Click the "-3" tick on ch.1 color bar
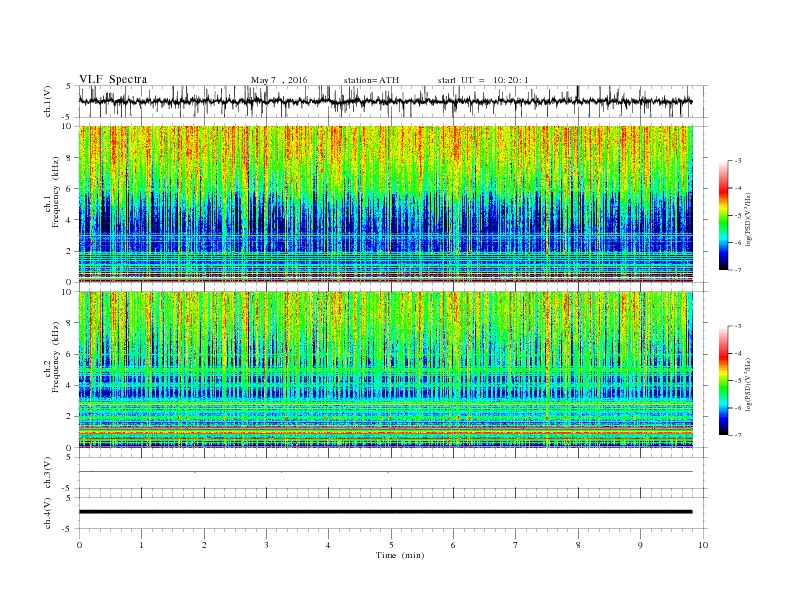The height and width of the screenshot is (612, 792). pyautogui.click(x=738, y=161)
